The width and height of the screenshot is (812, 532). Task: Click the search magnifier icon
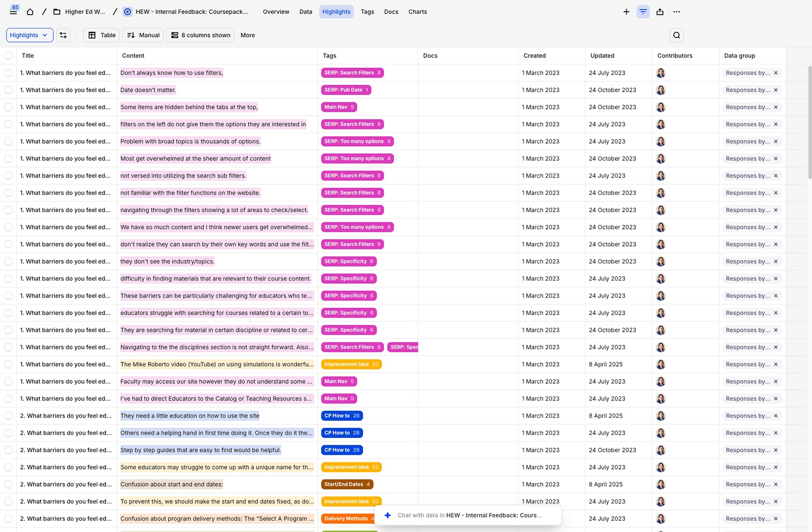coord(676,35)
